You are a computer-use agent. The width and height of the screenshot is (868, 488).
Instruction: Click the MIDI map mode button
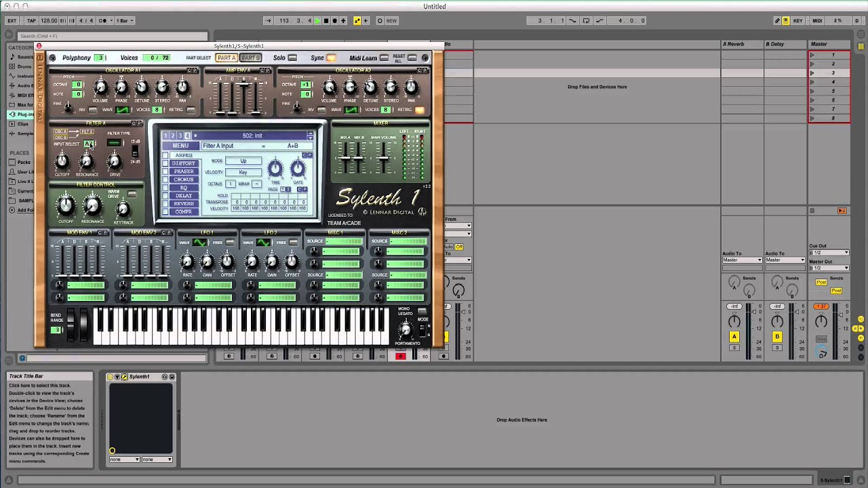817,20
